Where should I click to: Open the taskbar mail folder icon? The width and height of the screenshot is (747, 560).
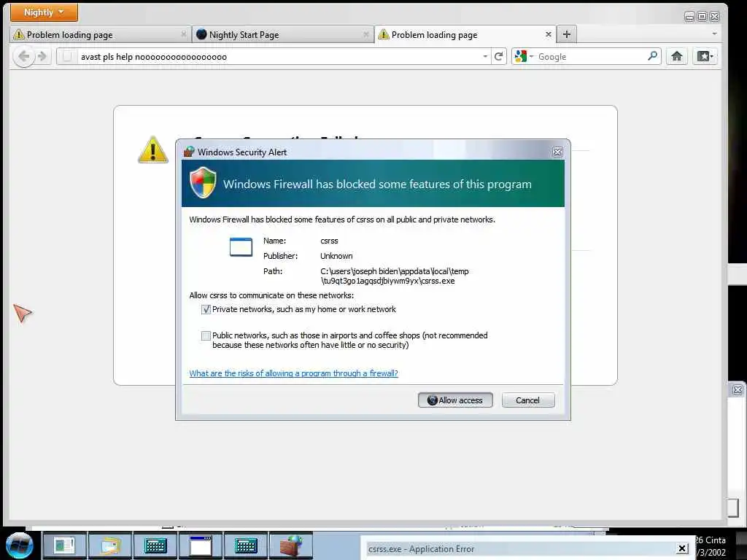tap(109, 545)
